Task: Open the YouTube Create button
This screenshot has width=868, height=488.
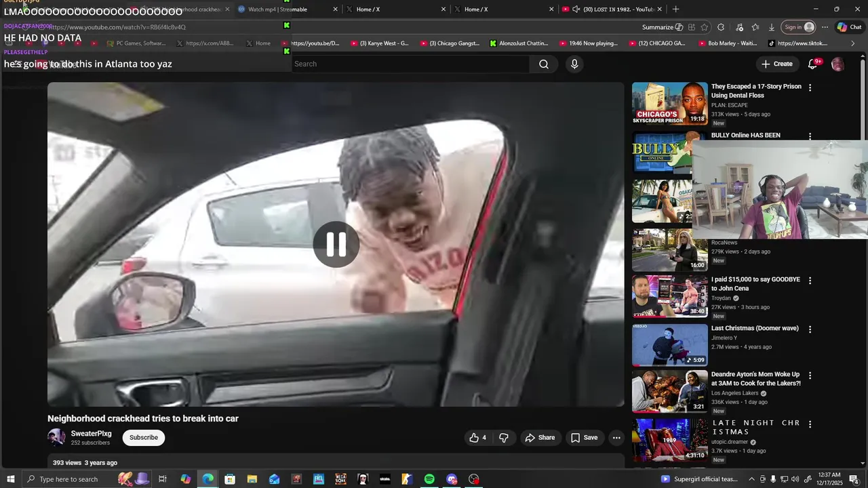Action: 776,64
